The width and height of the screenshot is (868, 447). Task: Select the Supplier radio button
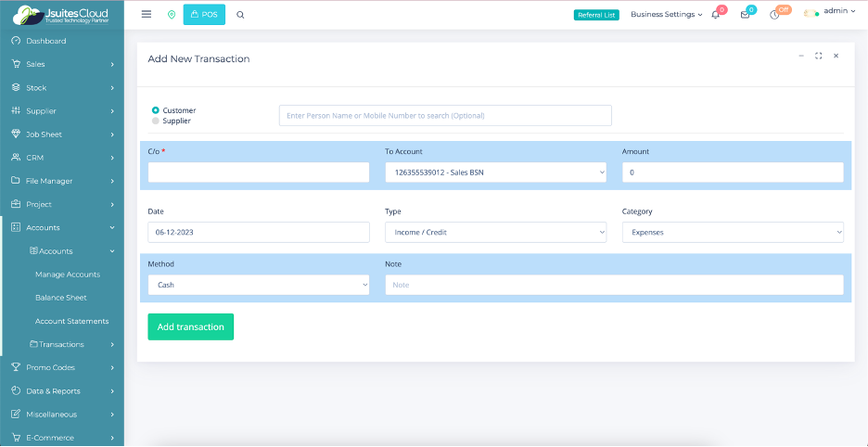coord(156,121)
